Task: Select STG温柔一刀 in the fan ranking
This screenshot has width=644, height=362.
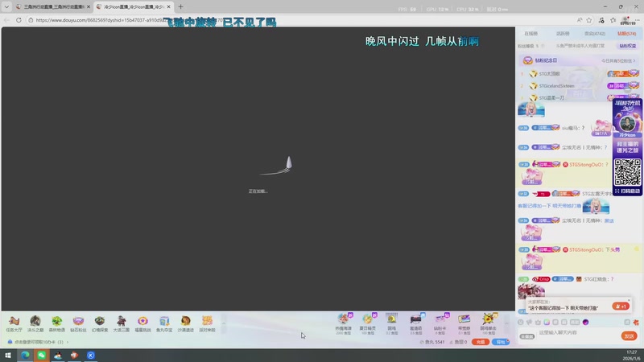Action: coord(551,97)
